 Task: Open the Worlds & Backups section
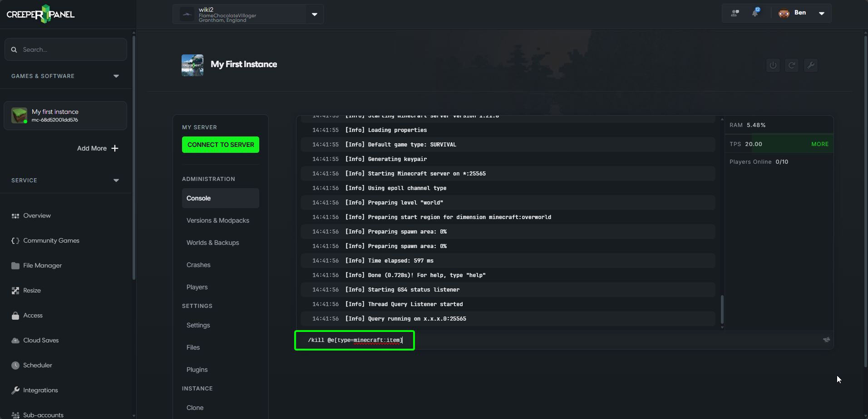tap(212, 243)
